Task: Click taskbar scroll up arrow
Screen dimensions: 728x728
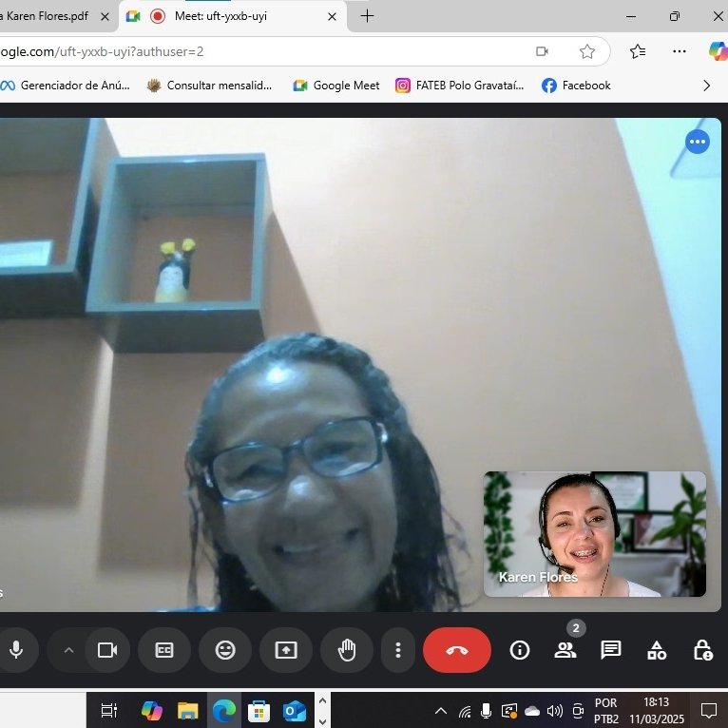Action: [323, 700]
